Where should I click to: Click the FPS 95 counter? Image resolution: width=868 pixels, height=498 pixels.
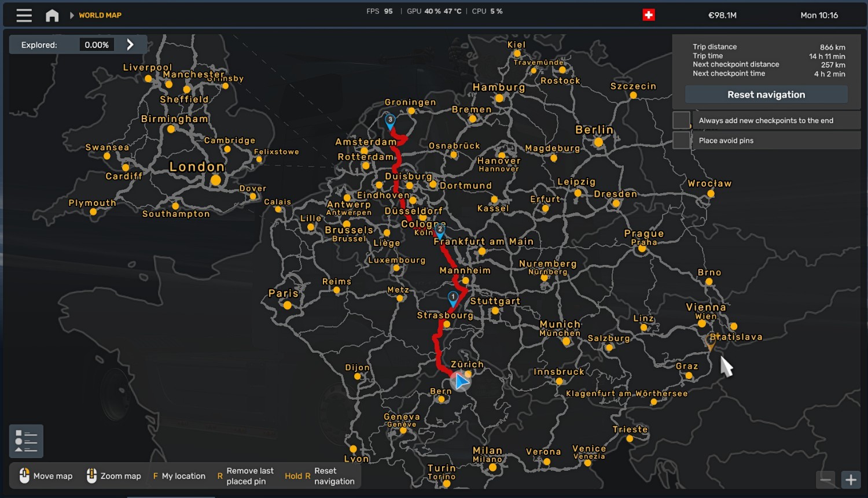(380, 11)
